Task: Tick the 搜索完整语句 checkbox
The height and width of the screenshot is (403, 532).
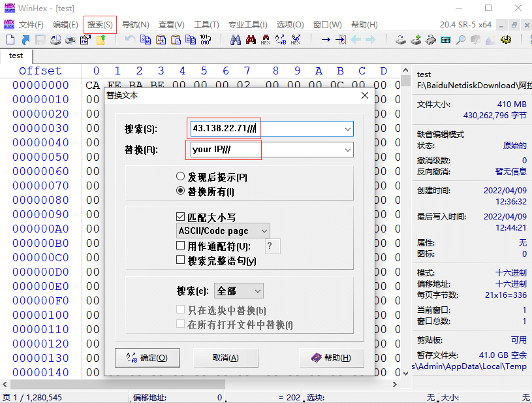Action: (181, 260)
